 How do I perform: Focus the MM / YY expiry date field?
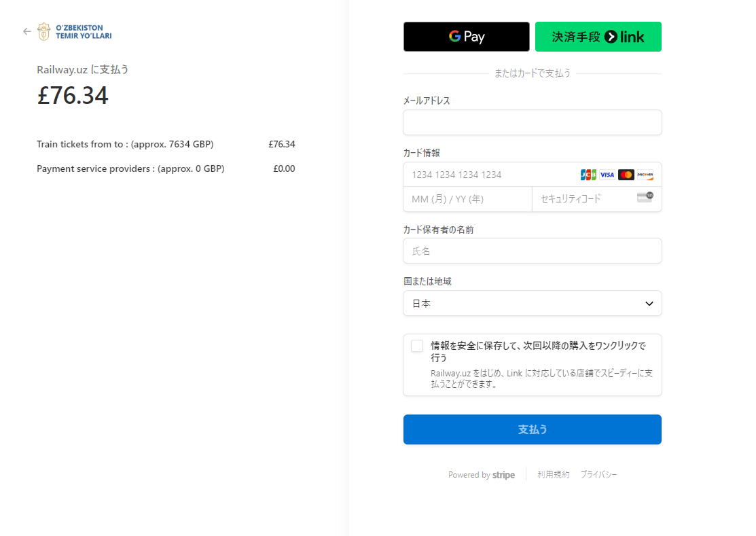click(x=468, y=199)
